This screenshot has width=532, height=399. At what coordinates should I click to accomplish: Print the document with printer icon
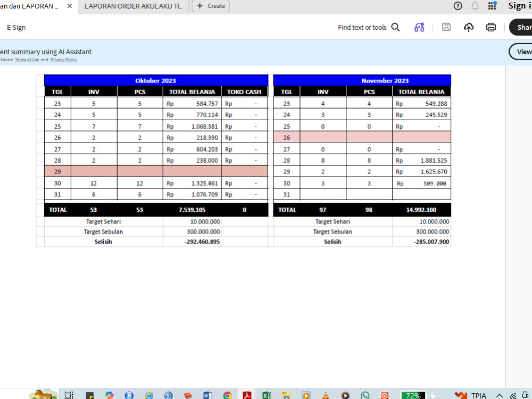(x=491, y=27)
